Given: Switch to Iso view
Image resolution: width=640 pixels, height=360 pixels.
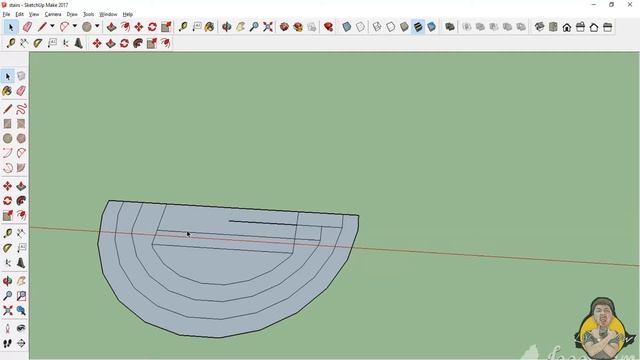Looking at the screenshot, I should (x=540, y=27).
